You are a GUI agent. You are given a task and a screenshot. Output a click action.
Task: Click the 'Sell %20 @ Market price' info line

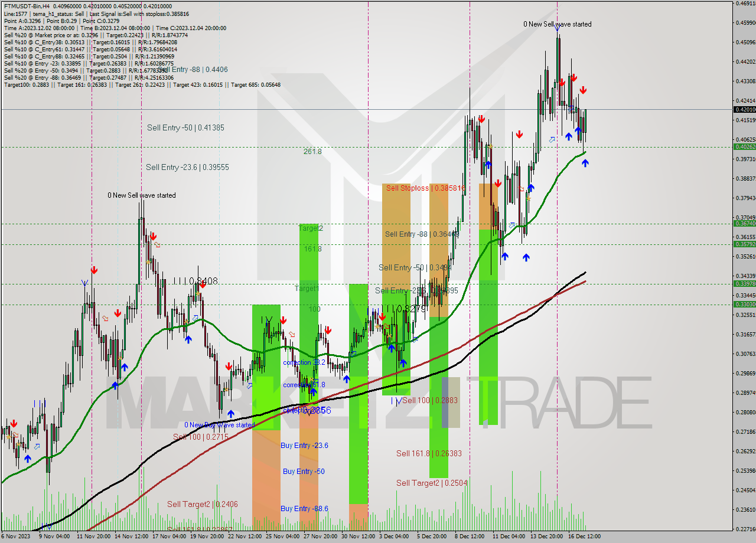[96, 35]
